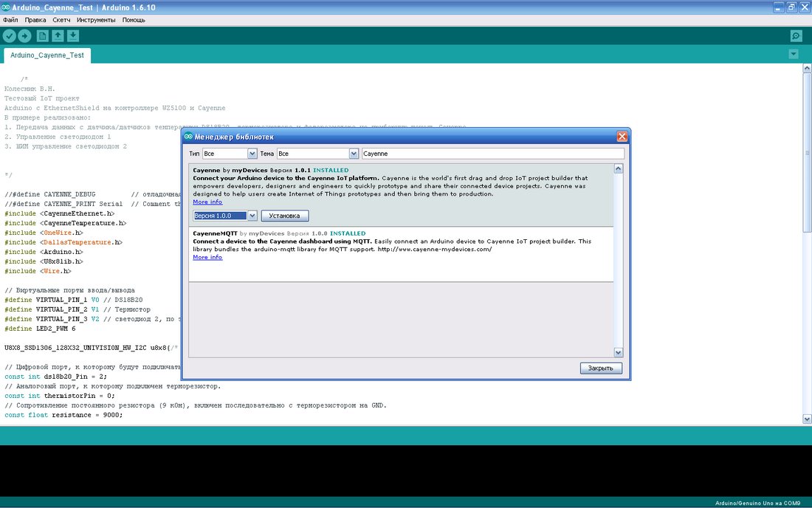The width and height of the screenshot is (812, 508).
Task: Click the Менеджер библиотек dialog title
Action: pyautogui.click(x=234, y=137)
